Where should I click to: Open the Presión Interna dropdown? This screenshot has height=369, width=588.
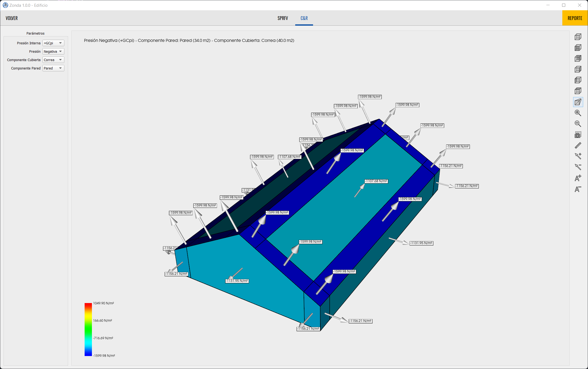53,43
